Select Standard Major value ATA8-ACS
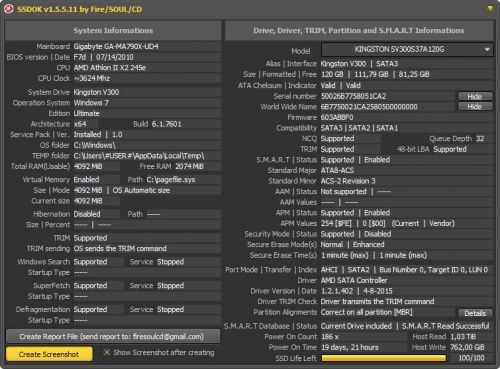The width and height of the screenshot is (500, 369). pos(337,170)
